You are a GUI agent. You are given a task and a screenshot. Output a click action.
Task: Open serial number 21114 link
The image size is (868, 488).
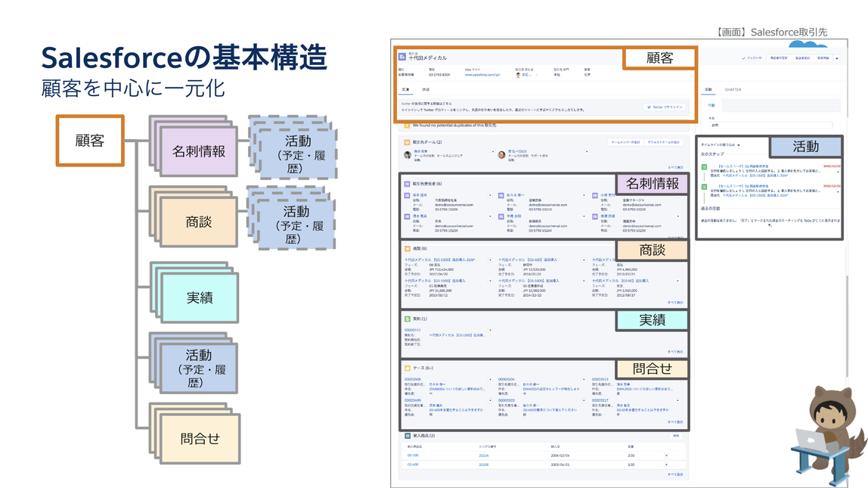pos(484,456)
